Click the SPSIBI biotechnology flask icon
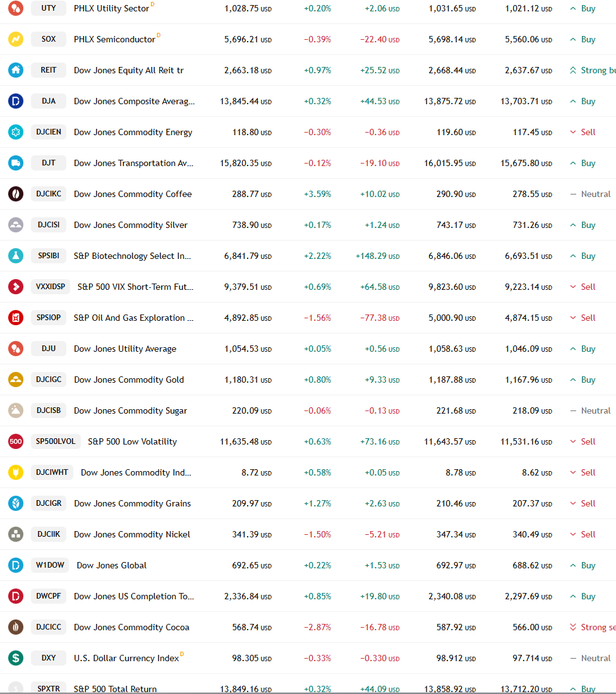The image size is (616, 694). click(x=16, y=256)
